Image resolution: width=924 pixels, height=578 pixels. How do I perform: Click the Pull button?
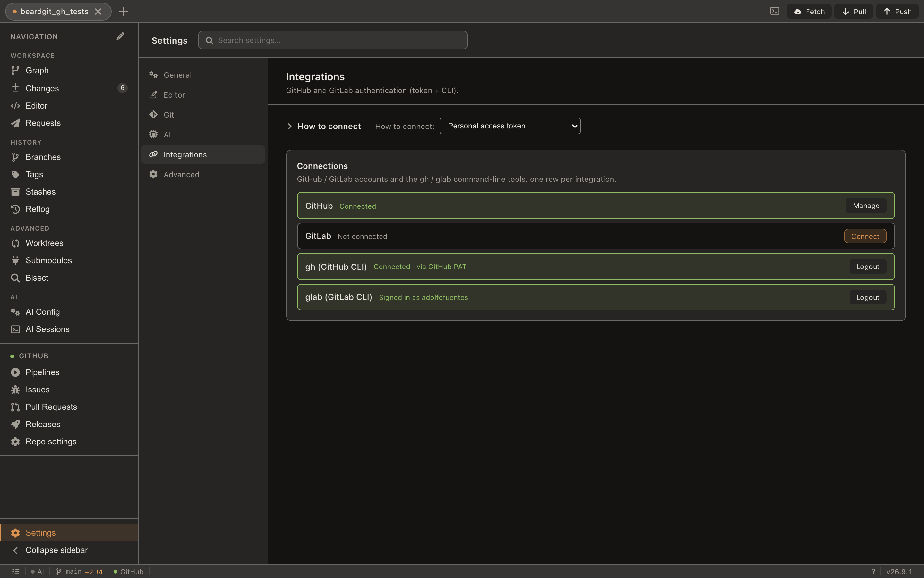(x=853, y=12)
